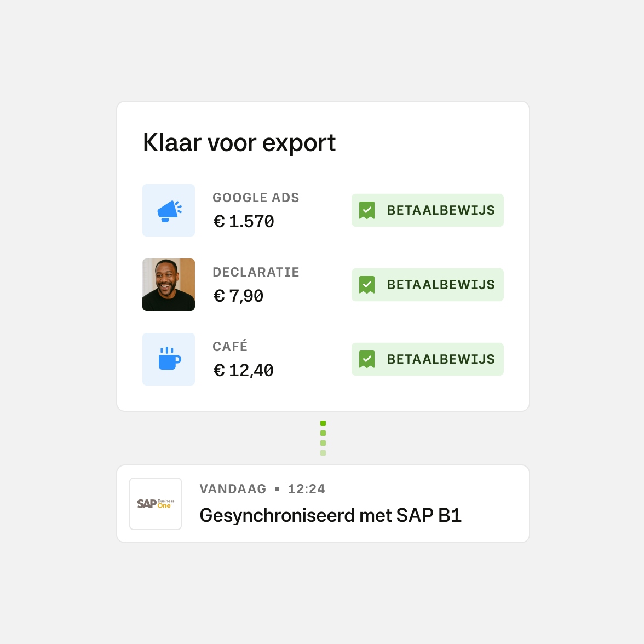Open the SAP Business One logo
The height and width of the screenshot is (644, 644).
[x=156, y=504]
